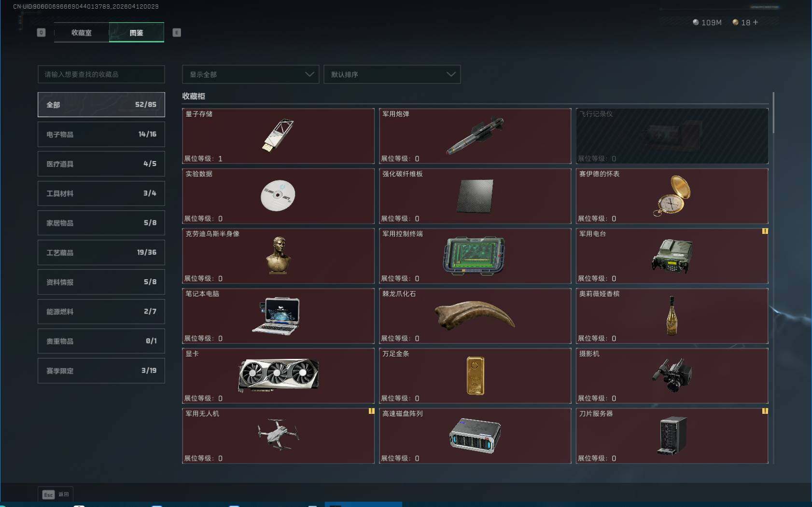This screenshot has width=812, height=507.
Task: Select the 克劳迪乌斯半身像 bust icon
Action: coord(279,256)
